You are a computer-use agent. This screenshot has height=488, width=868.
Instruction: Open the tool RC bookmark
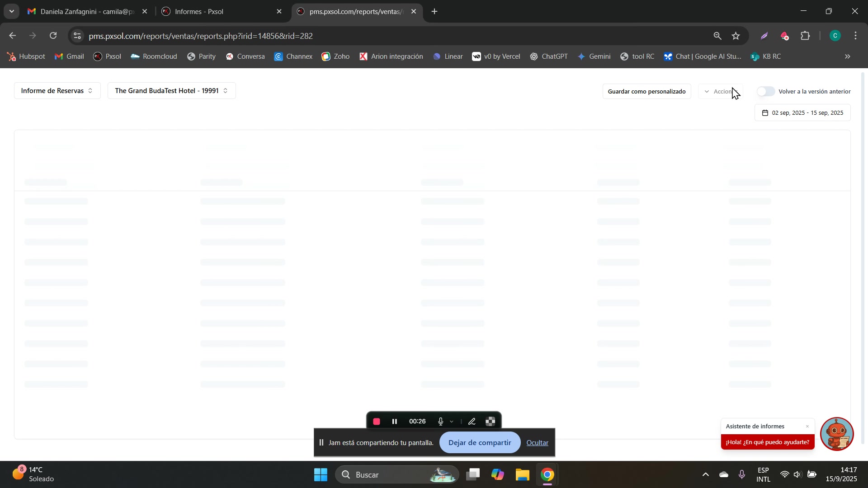637,56
